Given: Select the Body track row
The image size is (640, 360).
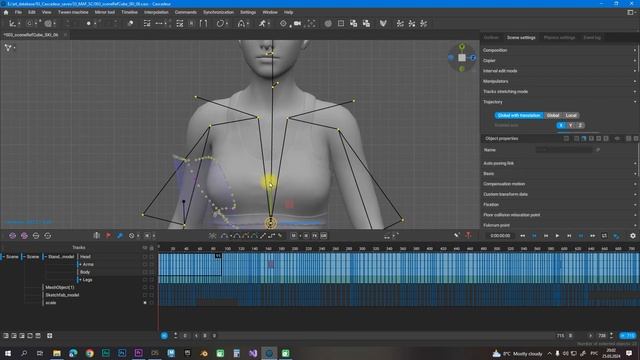Looking at the screenshot, I should pos(85,272).
